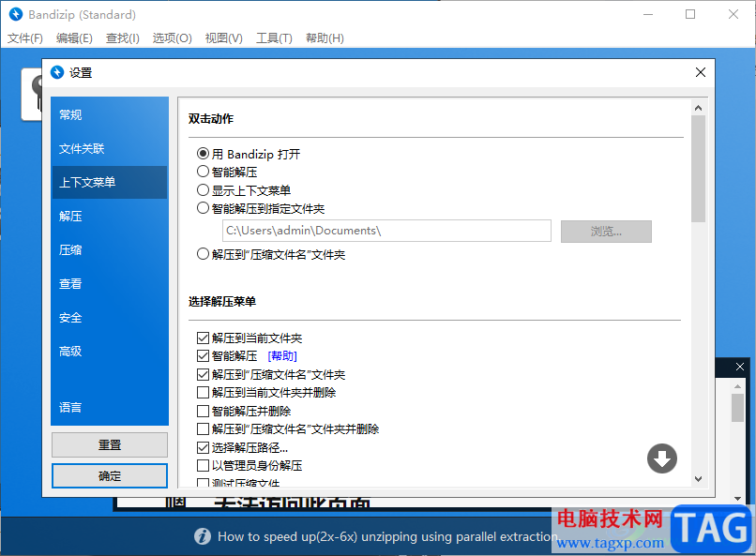
Task: Open the 工具(T) menu
Action: coord(274,38)
